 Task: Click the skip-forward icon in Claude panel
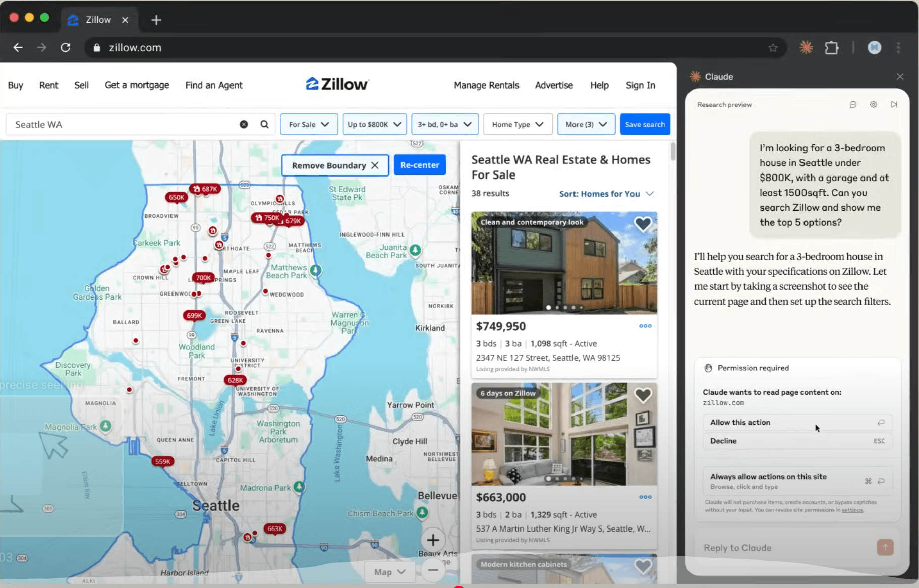pyautogui.click(x=894, y=104)
